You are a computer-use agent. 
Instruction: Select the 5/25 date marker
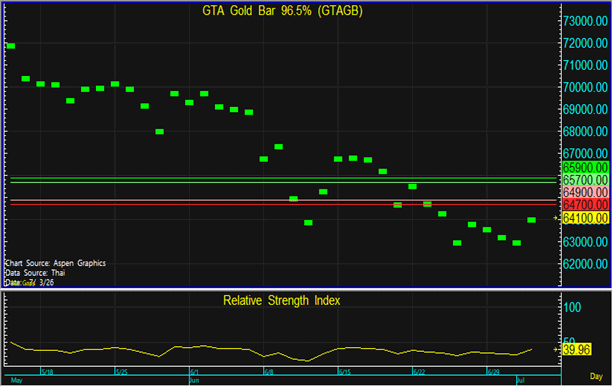[x=122, y=372]
